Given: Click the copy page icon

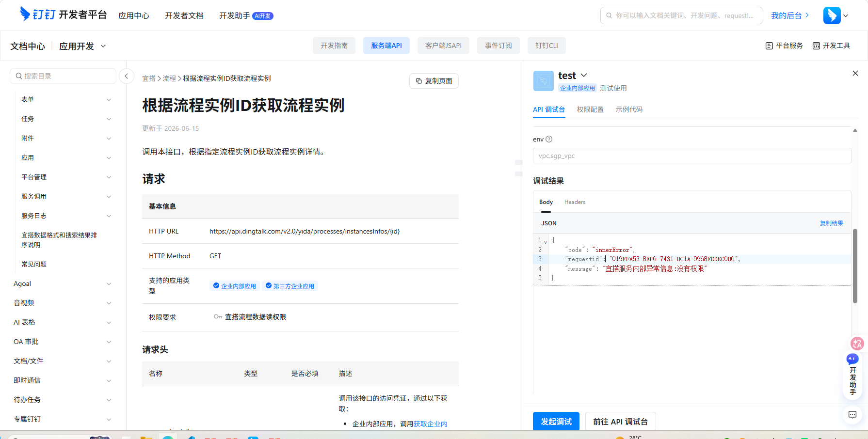Looking at the screenshot, I should tap(419, 81).
